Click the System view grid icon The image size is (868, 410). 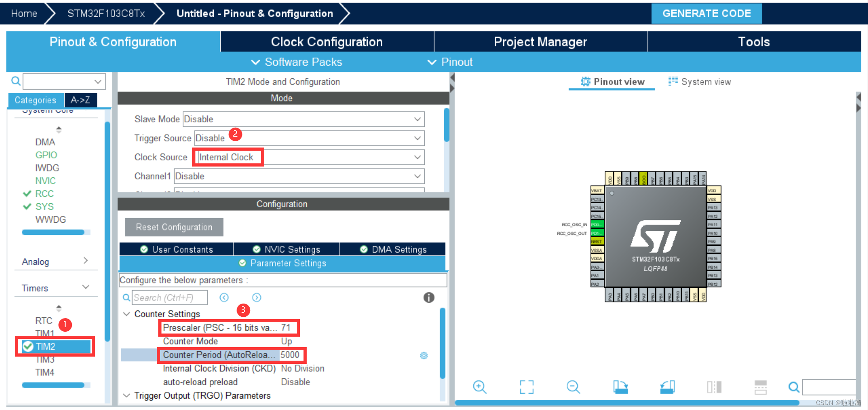(x=673, y=81)
